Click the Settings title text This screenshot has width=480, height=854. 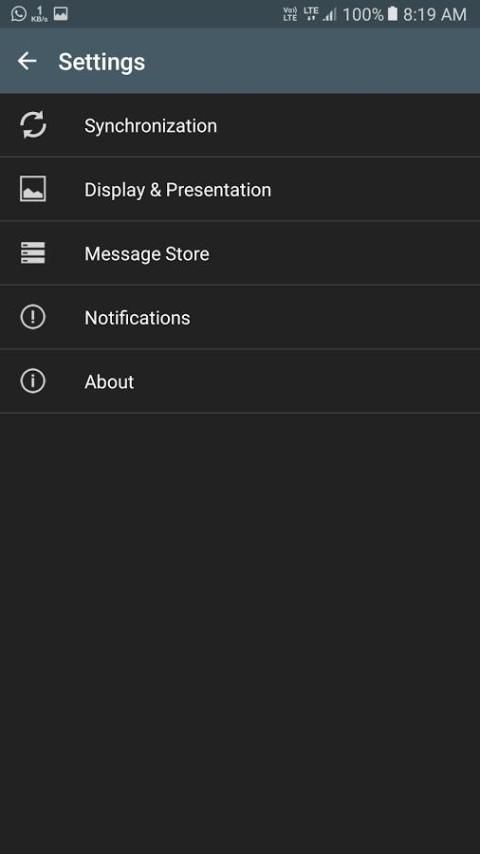tap(102, 62)
